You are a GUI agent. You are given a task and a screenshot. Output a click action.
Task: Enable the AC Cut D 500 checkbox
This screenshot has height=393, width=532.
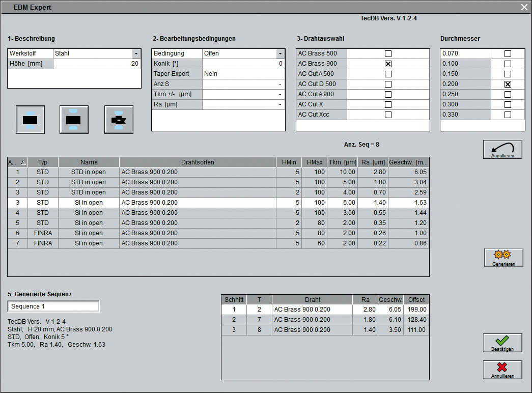[x=388, y=84]
